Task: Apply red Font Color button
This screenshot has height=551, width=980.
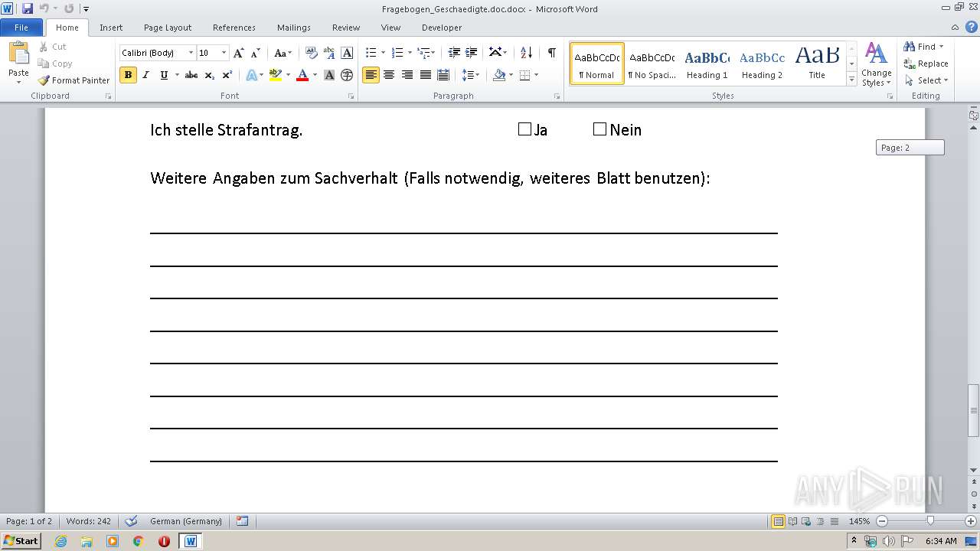Action: (x=302, y=75)
